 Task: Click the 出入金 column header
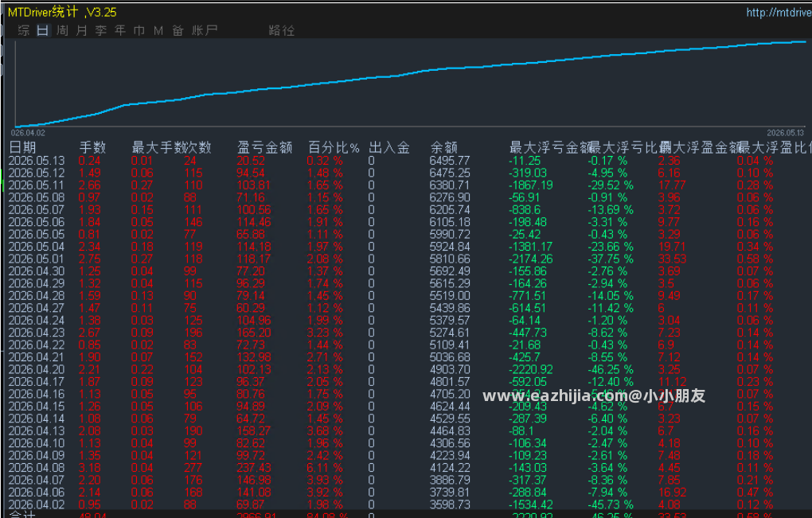389,147
